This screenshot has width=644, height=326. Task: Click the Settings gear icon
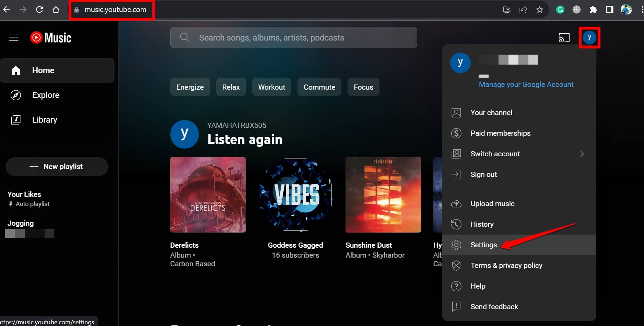[457, 245]
